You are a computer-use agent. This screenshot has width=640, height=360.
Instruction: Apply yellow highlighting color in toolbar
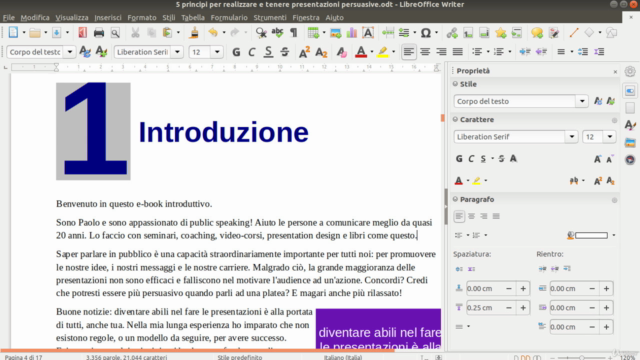tap(383, 52)
